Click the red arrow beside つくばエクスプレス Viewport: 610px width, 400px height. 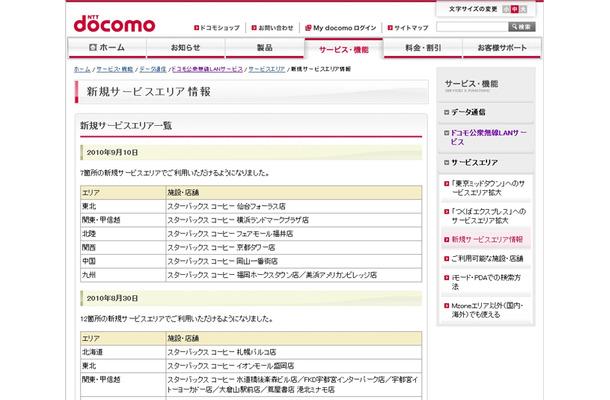(447, 212)
